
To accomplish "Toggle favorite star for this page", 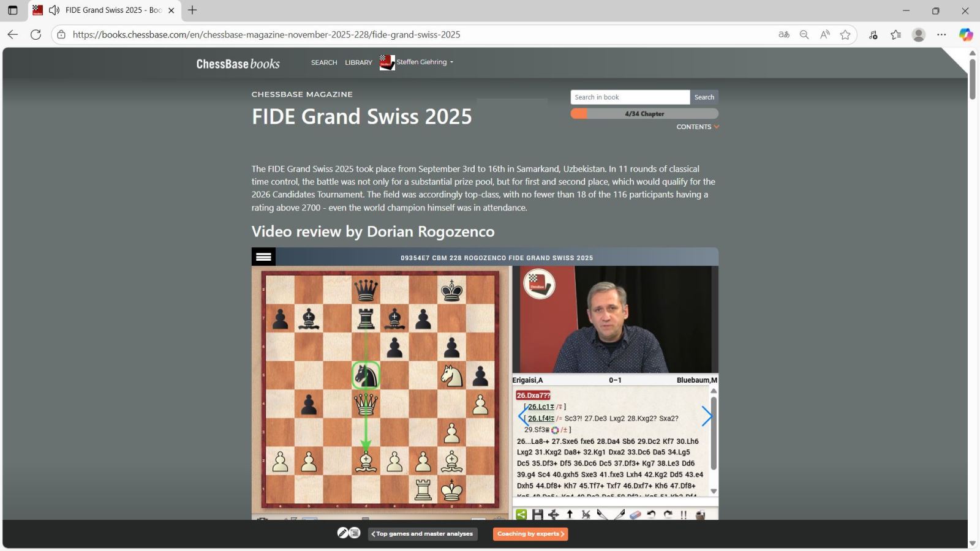I will [x=845, y=35].
